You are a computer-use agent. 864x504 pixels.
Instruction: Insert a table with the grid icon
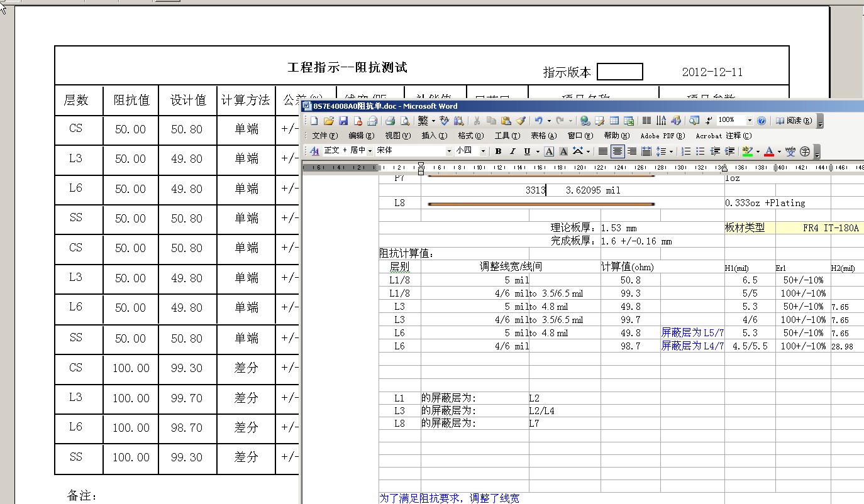614,121
